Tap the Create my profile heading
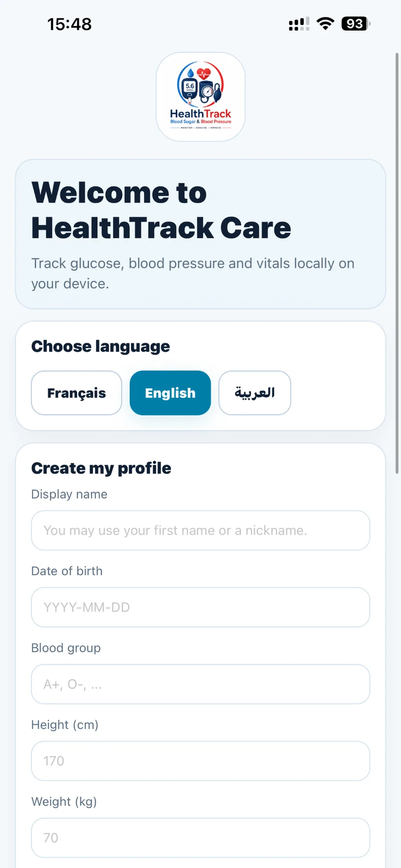The width and height of the screenshot is (401, 868). coord(101,468)
